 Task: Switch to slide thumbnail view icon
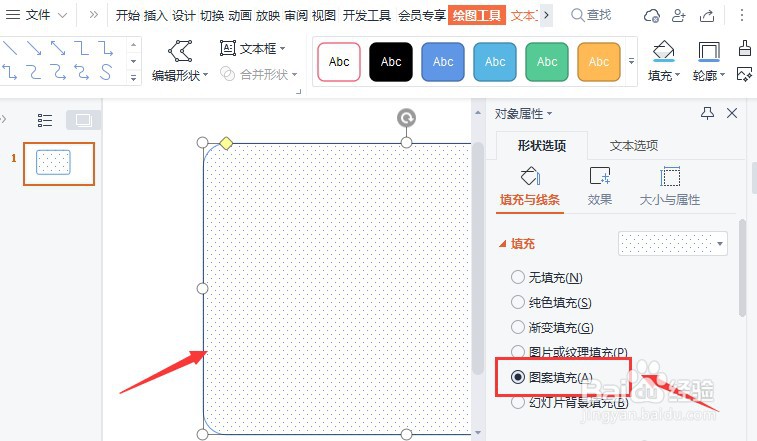[x=83, y=120]
